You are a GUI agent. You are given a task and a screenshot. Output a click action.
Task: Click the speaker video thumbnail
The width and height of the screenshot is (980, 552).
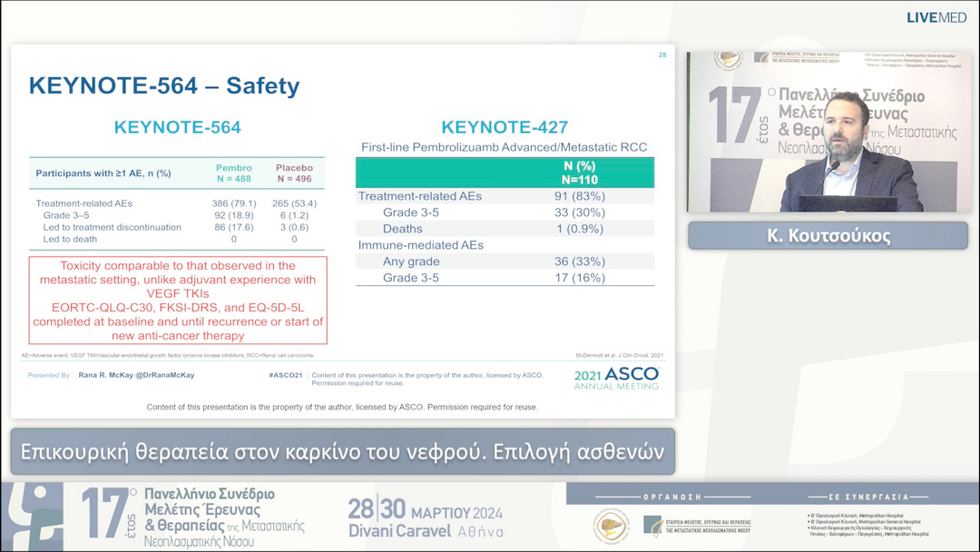point(828,132)
